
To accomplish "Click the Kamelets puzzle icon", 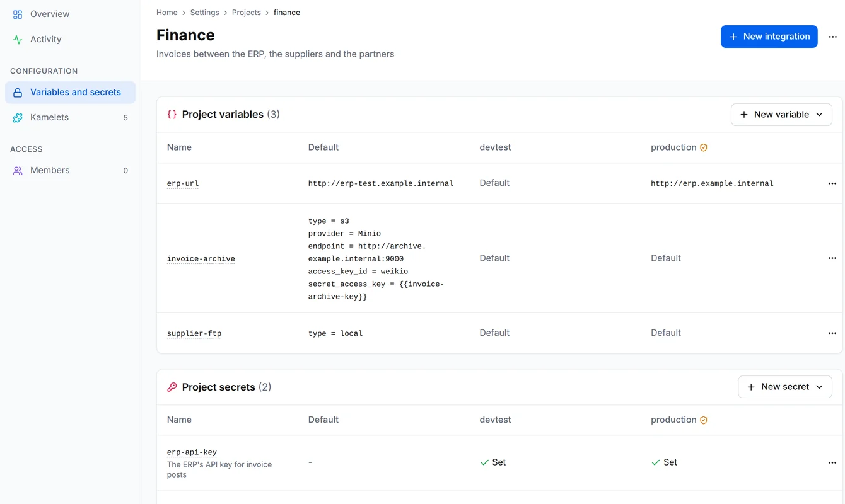I will click(18, 117).
